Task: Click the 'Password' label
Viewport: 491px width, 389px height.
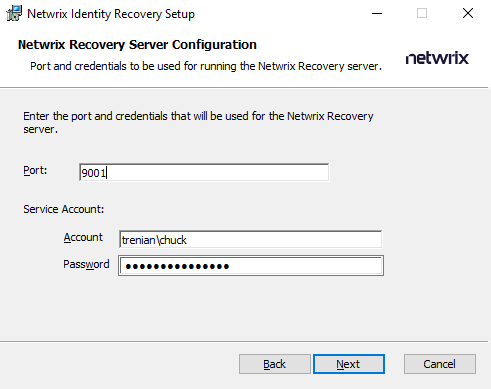Action: click(86, 264)
